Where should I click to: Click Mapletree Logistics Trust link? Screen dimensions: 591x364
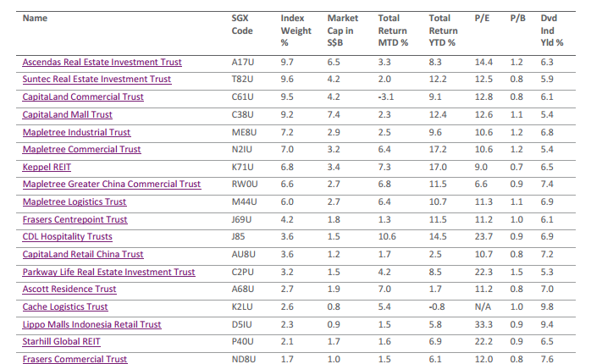[74, 202]
